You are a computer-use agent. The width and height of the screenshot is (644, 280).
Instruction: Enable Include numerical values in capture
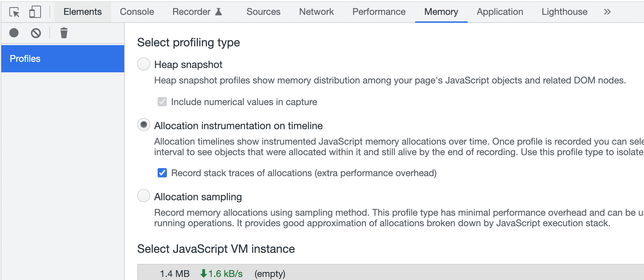[x=162, y=102]
